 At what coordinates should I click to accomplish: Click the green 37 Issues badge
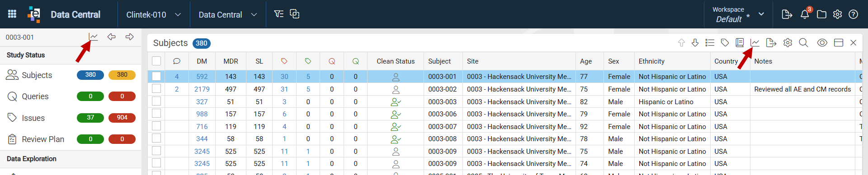90,118
